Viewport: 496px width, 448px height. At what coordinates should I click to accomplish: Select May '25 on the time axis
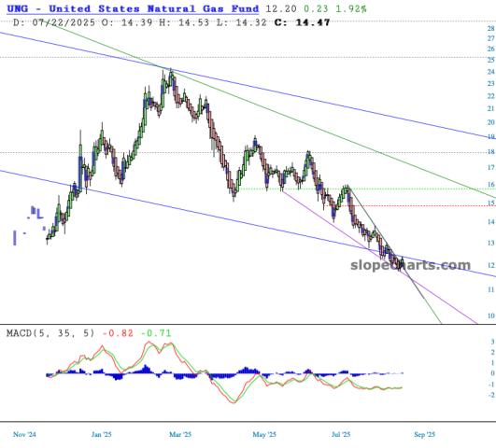[x=264, y=434]
